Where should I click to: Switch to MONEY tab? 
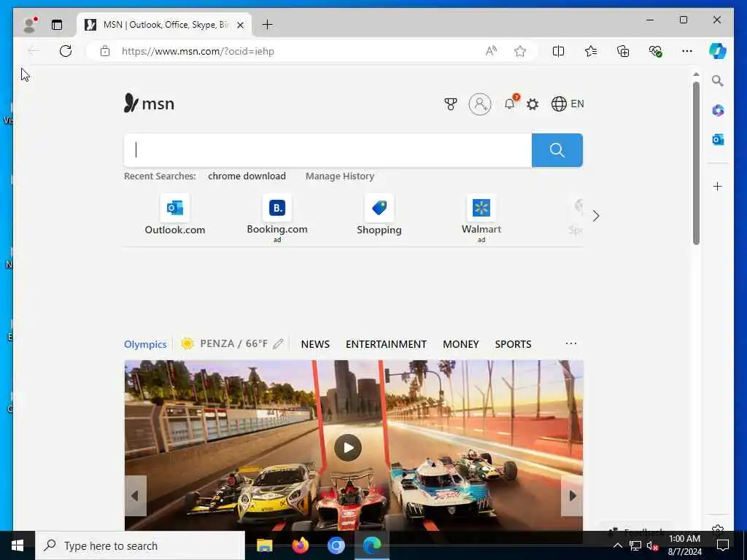pos(461,344)
